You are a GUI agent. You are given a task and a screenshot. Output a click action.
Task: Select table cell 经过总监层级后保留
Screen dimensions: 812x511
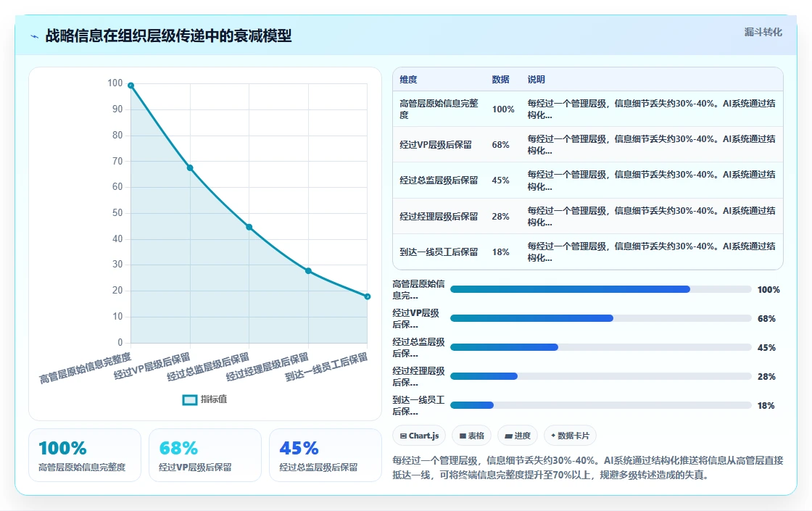(439, 180)
